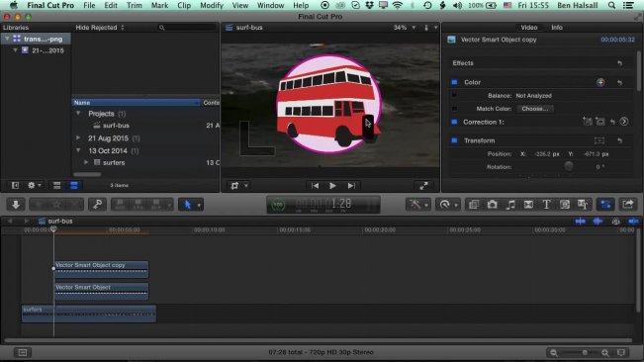Click the Share export icon
644x362 pixels.
(x=628, y=205)
